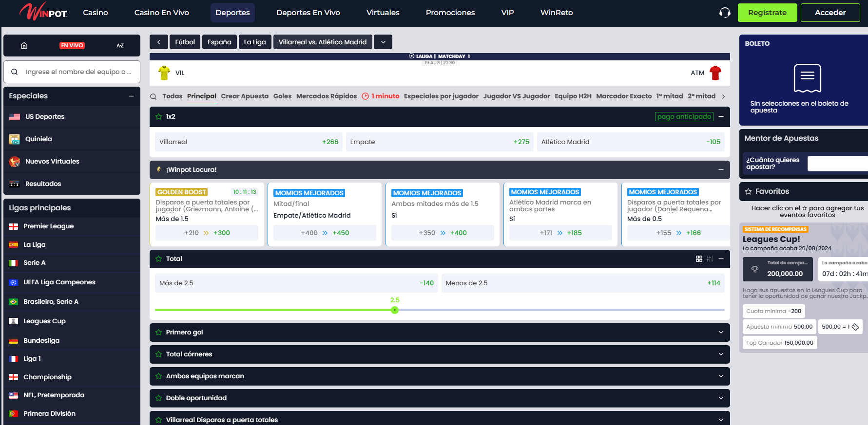Go to sportsbook home icon

(24, 46)
